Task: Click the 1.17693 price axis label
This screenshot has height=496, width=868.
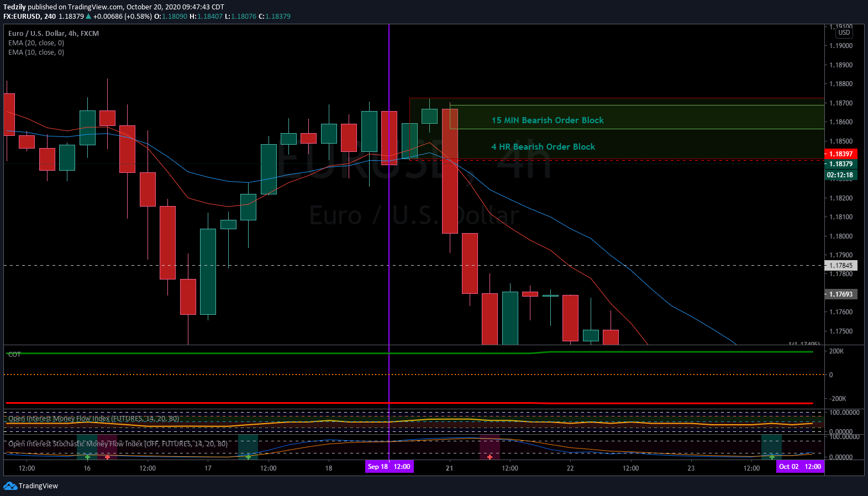Action: (x=840, y=294)
